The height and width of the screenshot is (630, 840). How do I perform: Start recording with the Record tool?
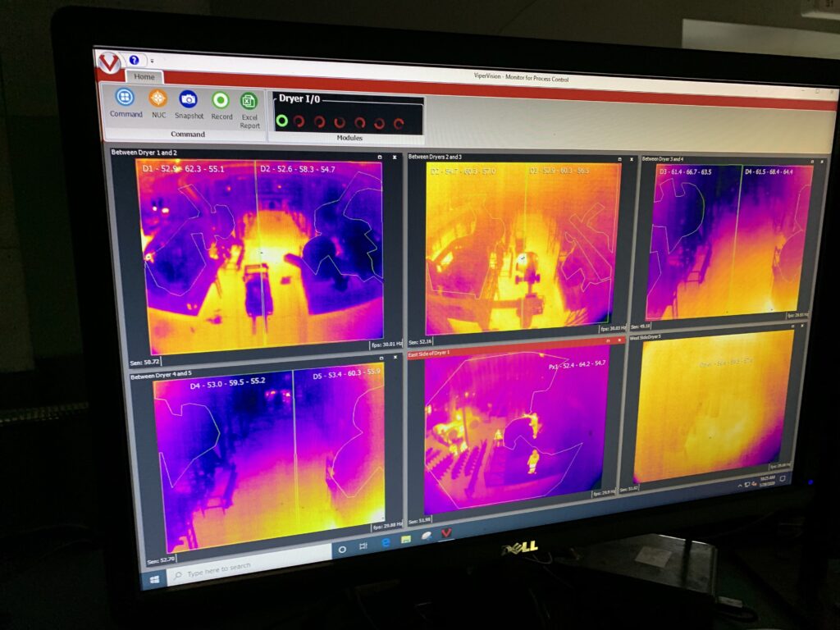221,102
